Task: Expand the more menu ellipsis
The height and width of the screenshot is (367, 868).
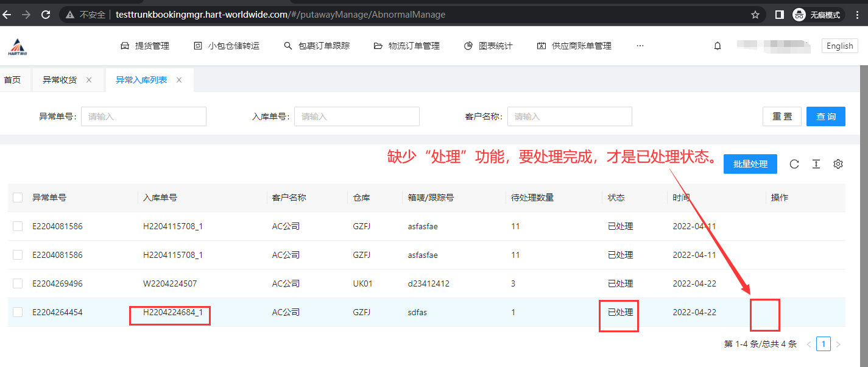Action: 640,46
